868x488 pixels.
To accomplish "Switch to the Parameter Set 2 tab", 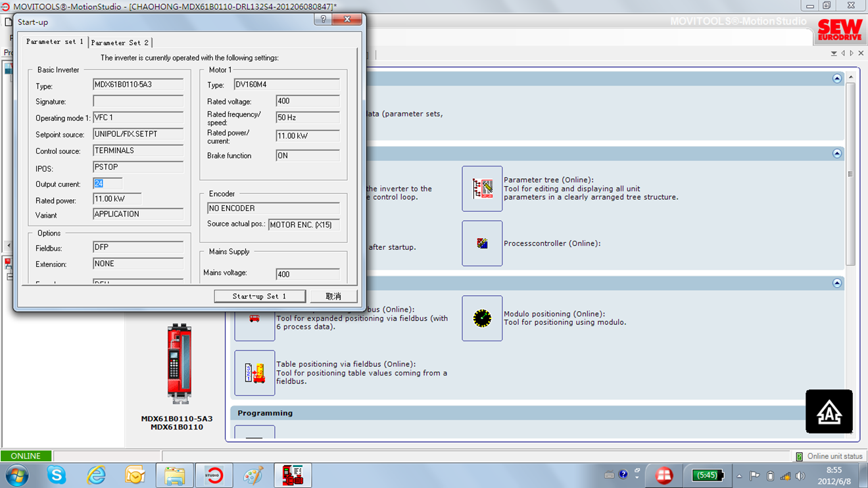I will coord(120,43).
